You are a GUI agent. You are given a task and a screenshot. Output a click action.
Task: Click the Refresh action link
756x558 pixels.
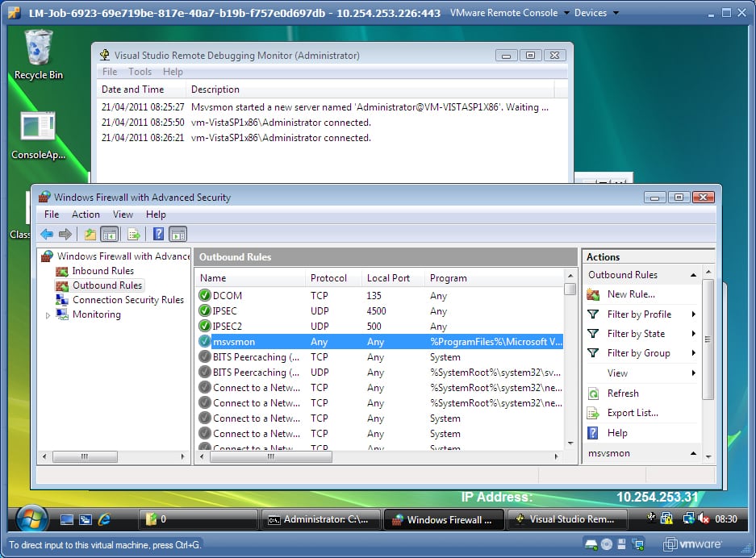pos(623,394)
